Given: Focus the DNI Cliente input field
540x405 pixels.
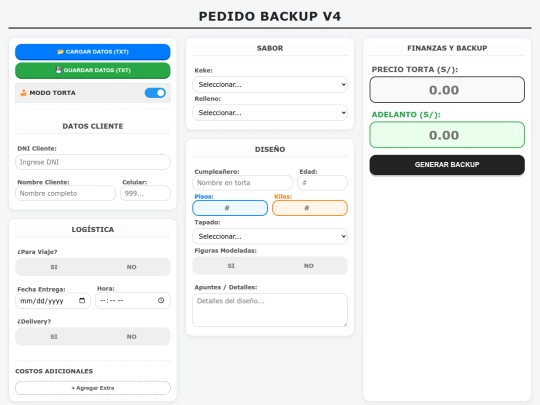Looking at the screenshot, I should tap(93, 162).
